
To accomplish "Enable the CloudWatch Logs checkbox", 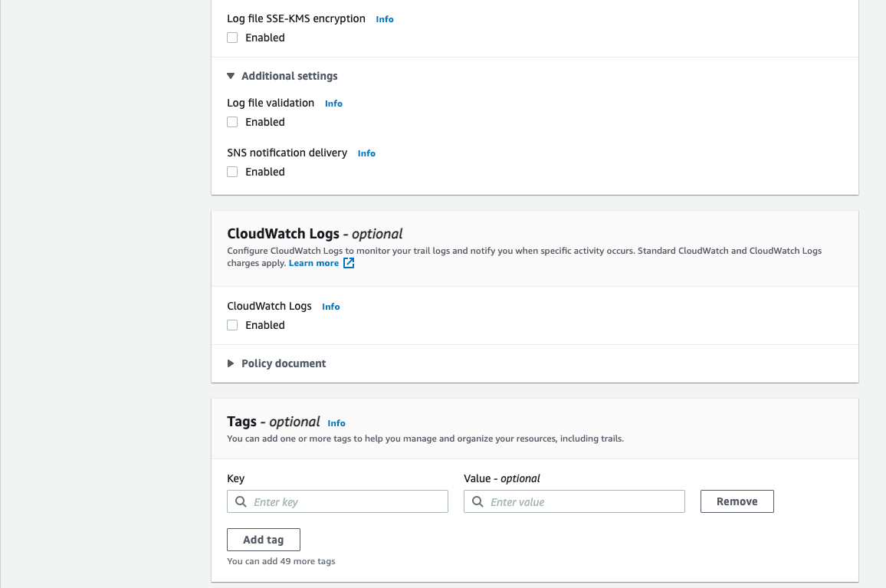I will (x=232, y=325).
